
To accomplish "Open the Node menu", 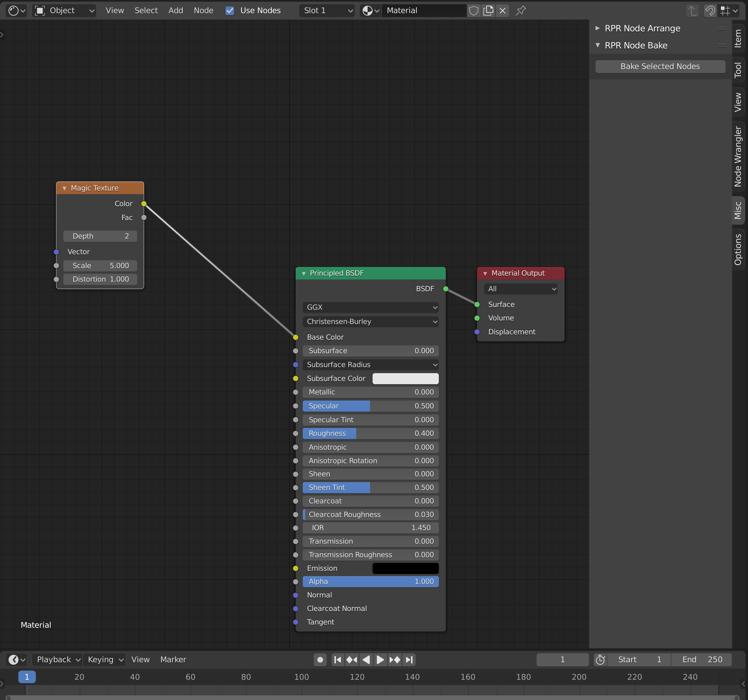I will point(203,11).
